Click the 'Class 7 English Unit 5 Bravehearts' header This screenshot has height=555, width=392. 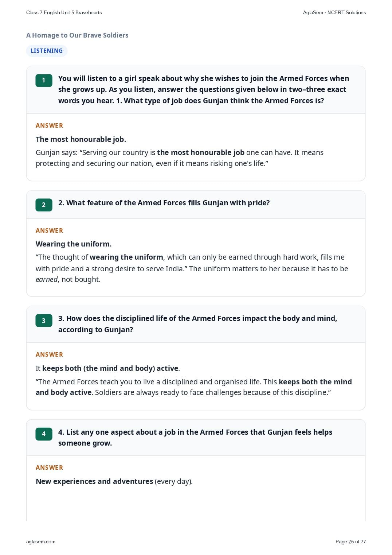[x=64, y=12]
